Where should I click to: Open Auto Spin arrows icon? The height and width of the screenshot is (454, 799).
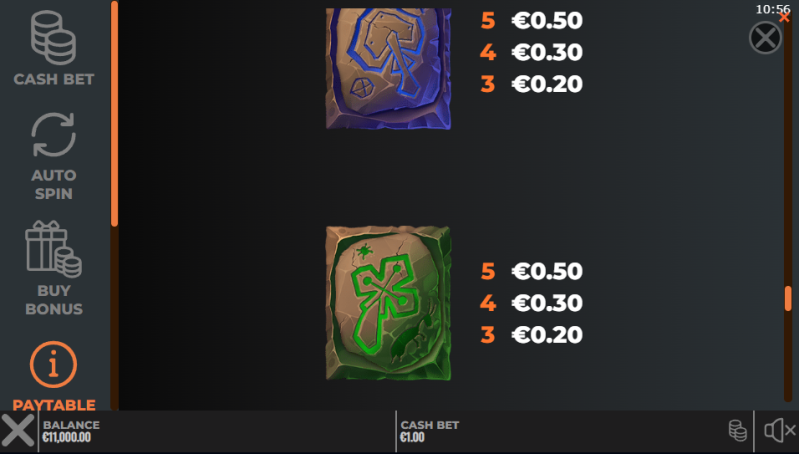(54, 135)
